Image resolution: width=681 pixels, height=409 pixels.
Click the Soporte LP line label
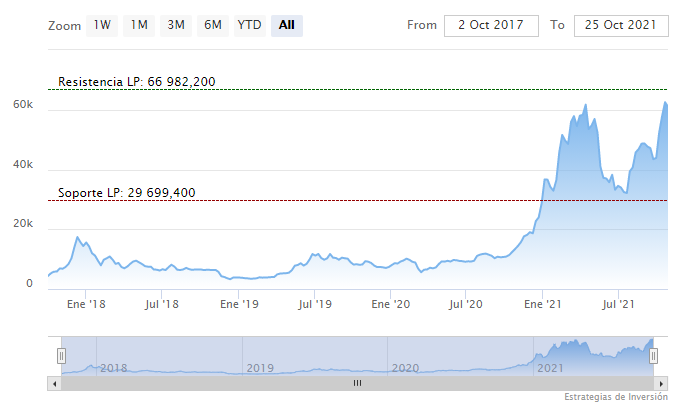pos(127,192)
